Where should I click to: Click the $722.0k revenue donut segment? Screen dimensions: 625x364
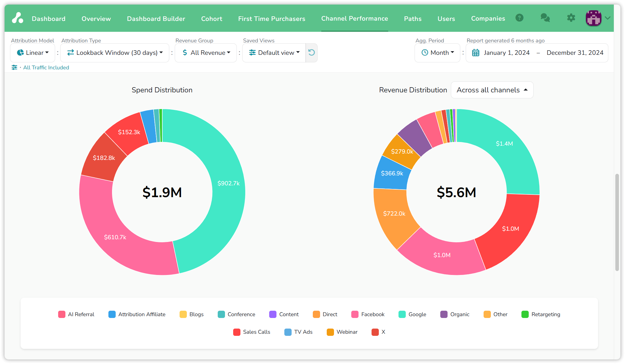tap(394, 213)
